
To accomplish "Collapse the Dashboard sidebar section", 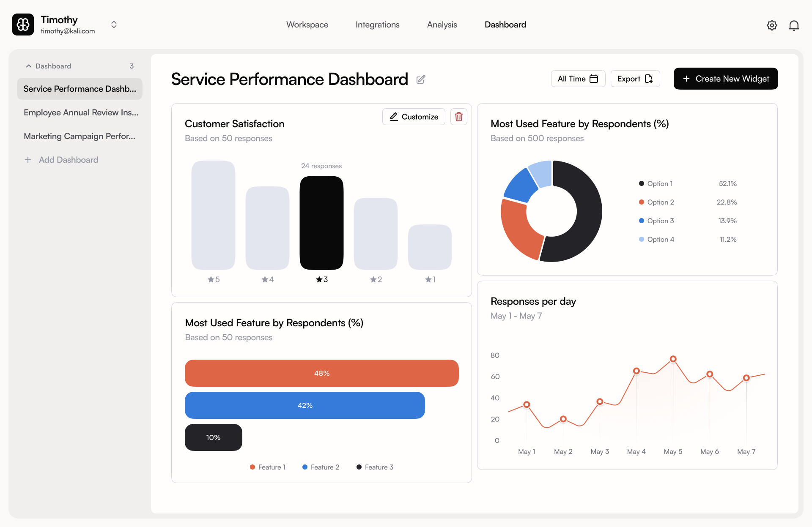I will pos(29,66).
